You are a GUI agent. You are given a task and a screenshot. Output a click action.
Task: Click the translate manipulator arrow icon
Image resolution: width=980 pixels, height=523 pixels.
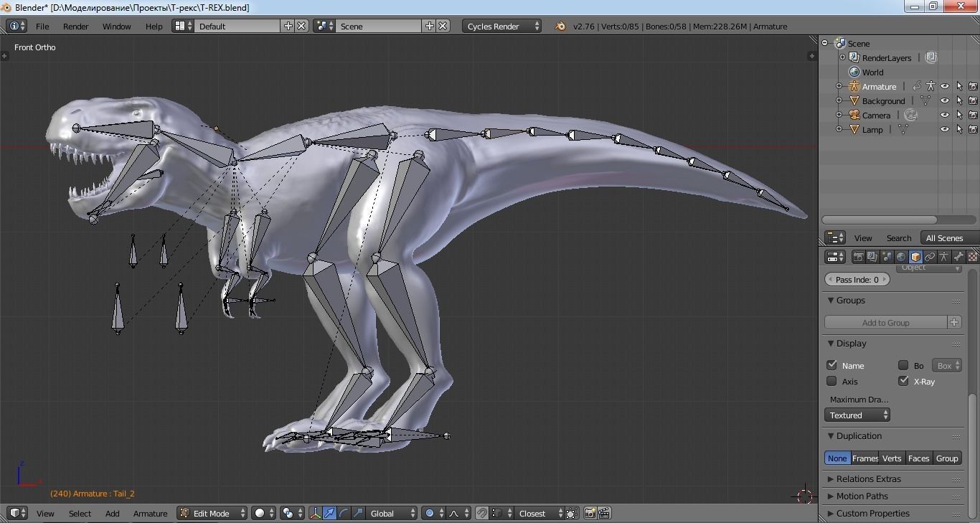(329, 513)
